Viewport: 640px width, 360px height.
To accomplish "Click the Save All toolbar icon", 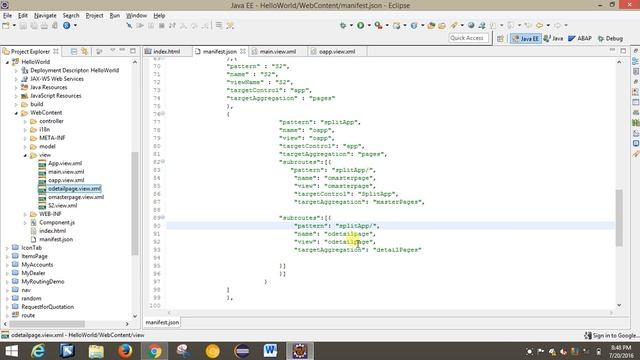I will click(33, 25).
